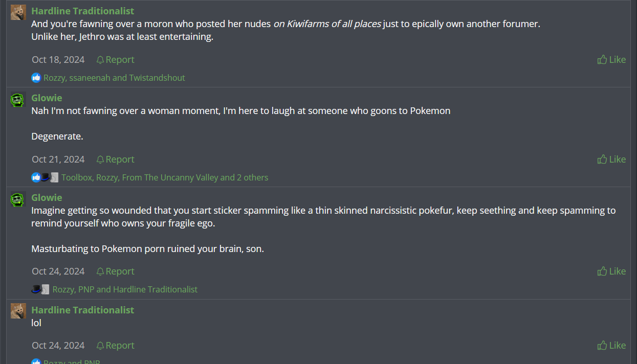
Task: Report the 'lol' comment
Action: click(115, 346)
